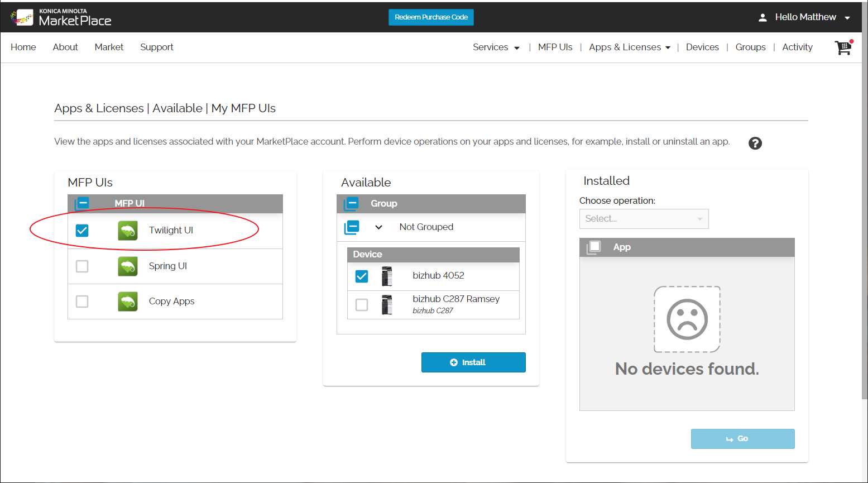Navigate to Devices
Viewport: 868px width, 483px height.
[702, 47]
